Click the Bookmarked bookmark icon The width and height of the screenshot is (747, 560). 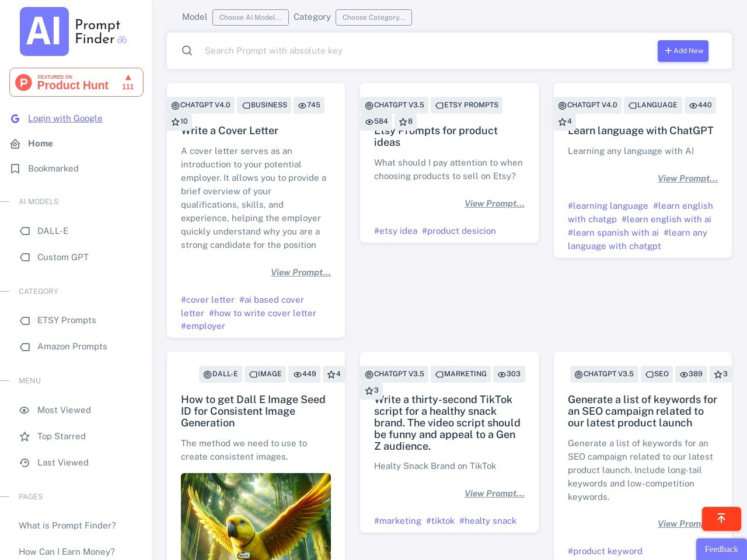[15, 169]
